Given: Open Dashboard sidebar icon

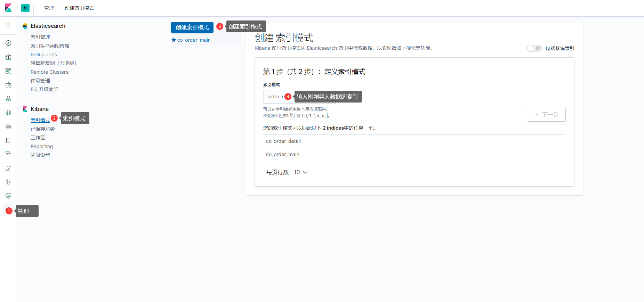Looking at the screenshot, I should tap(8, 71).
